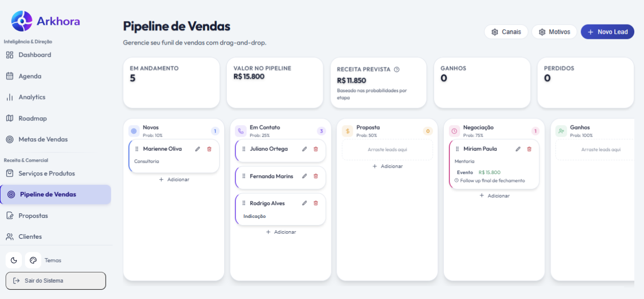This screenshot has width=644, height=299.
Task: Click Sair do Sistema to log out
Action: [56, 281]
